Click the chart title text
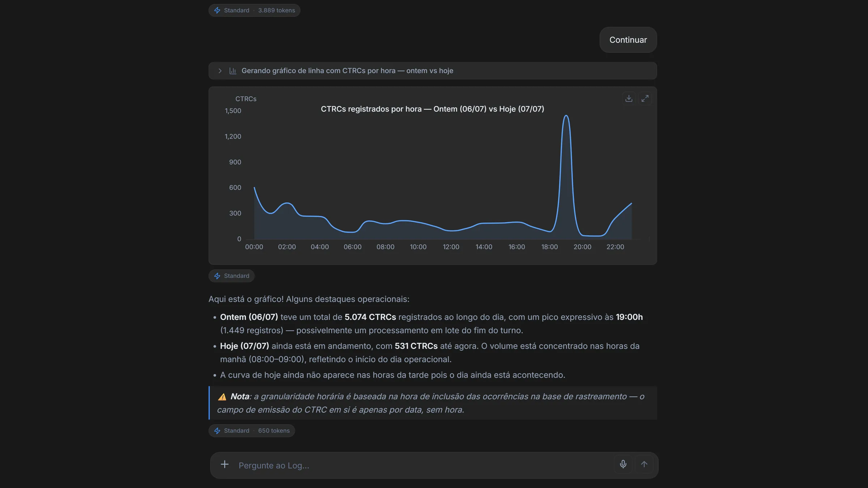868x488 pixels. point(433,109)
